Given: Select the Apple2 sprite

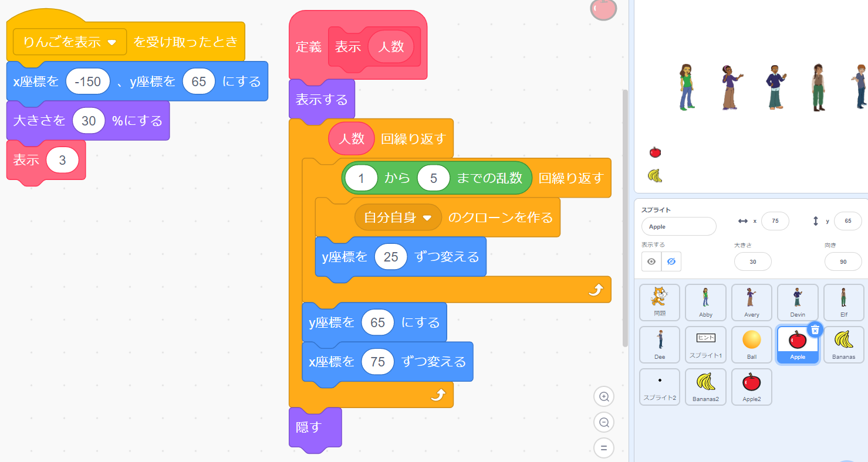Looking at the screenshot, I should [751, 387].
